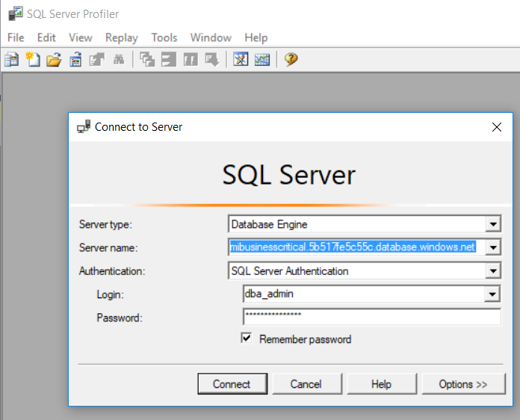Image resolution: width=520 pixels, height=420 pixels.
Task: Click Cancel in Connect to Server dialog
Action: click(x=306, y=384)
